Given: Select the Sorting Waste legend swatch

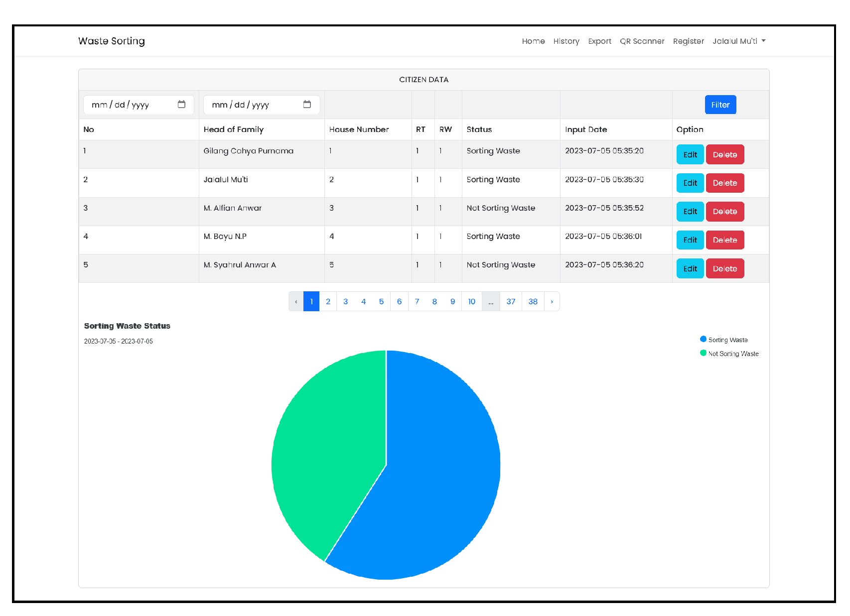Looking at the screenshot, I should [x=703, y=339].
